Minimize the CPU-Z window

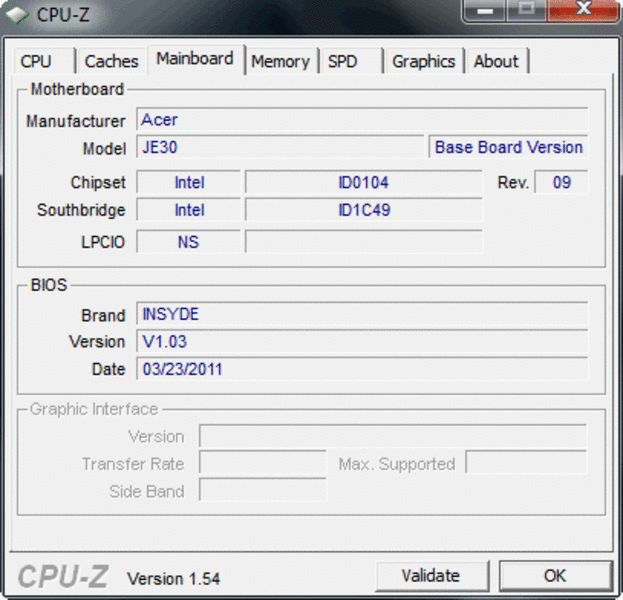coord(485,10)
